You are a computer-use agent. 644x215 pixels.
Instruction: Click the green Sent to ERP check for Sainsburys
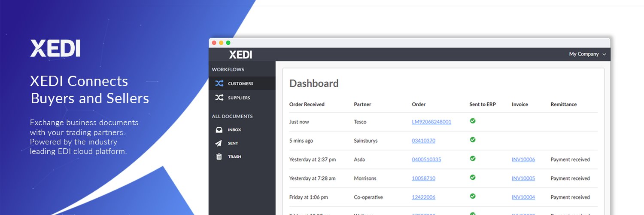click(473, 140)
